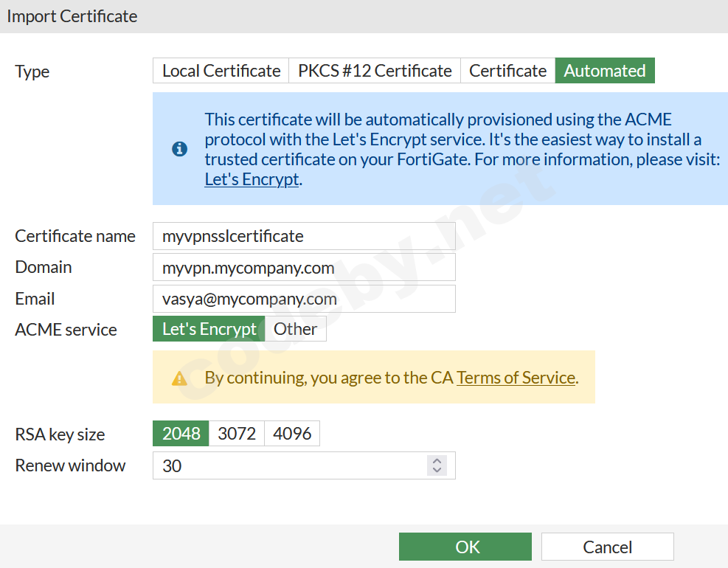Confirm with the OK button

pos(465,546)
